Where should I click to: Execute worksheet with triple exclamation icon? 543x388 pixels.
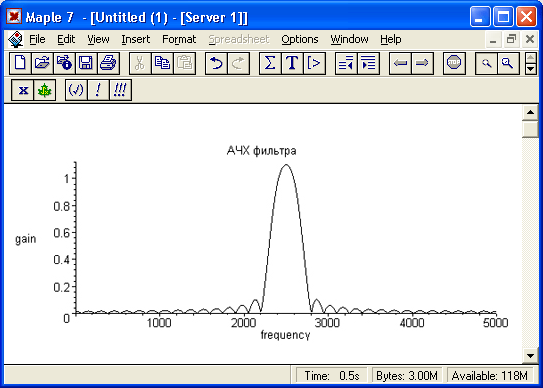120,90
